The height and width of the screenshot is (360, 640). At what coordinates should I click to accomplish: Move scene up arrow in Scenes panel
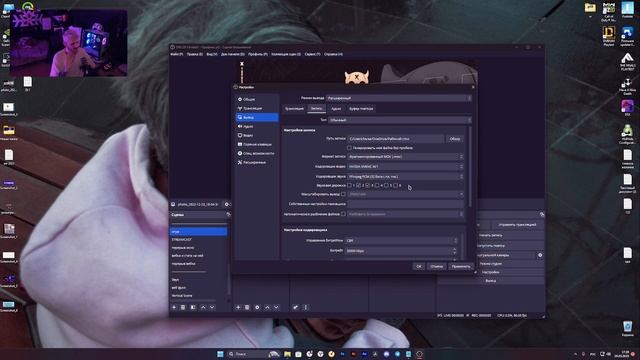tap(203, 307)
